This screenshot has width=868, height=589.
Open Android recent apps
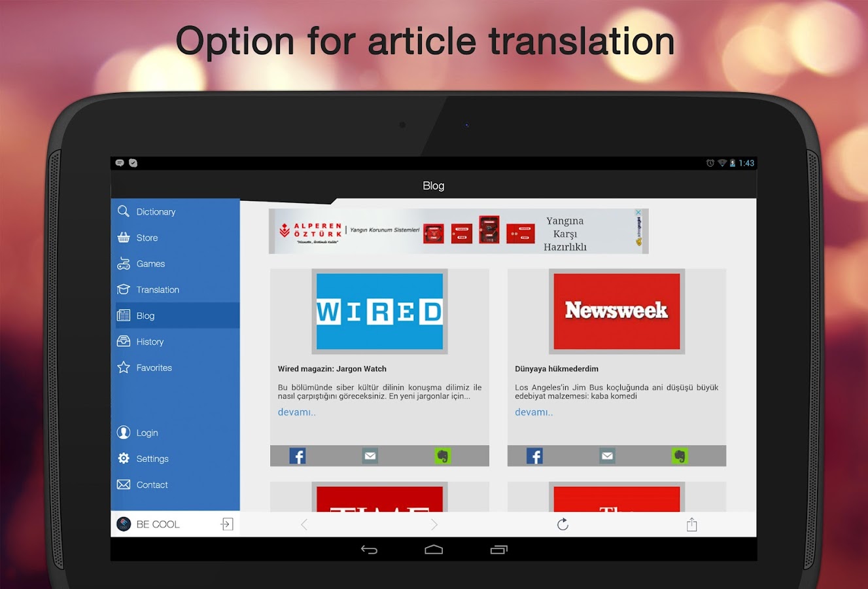pos(498,550)
